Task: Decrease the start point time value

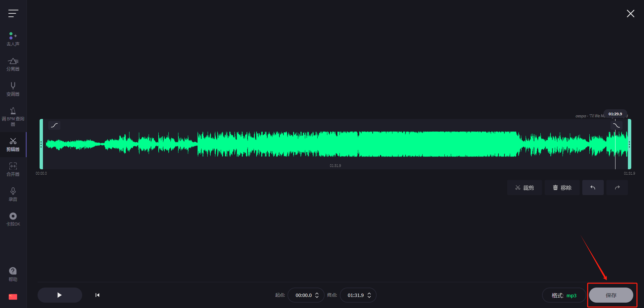Action: pyautogui.click(x=317, y=297)
